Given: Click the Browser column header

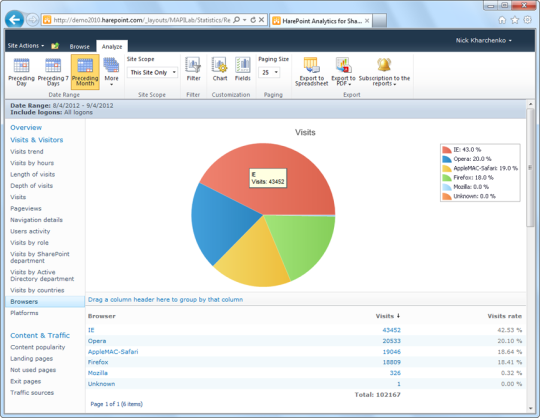Looking at the screenshot, I should click(102, 316).
